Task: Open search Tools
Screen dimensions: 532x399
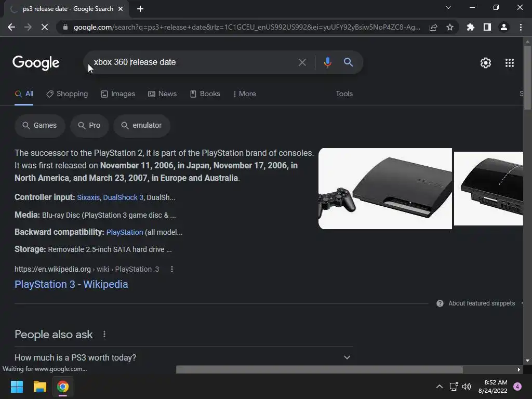Action: [344, 94]
